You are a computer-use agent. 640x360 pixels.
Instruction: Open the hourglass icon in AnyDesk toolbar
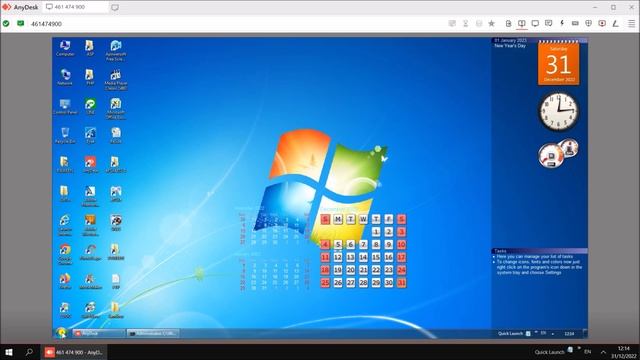465,23
